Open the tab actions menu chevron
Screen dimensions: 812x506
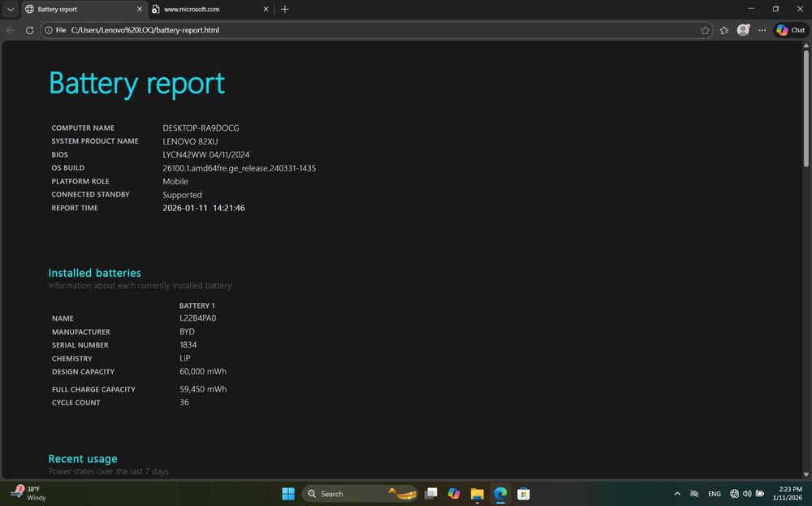11,9
